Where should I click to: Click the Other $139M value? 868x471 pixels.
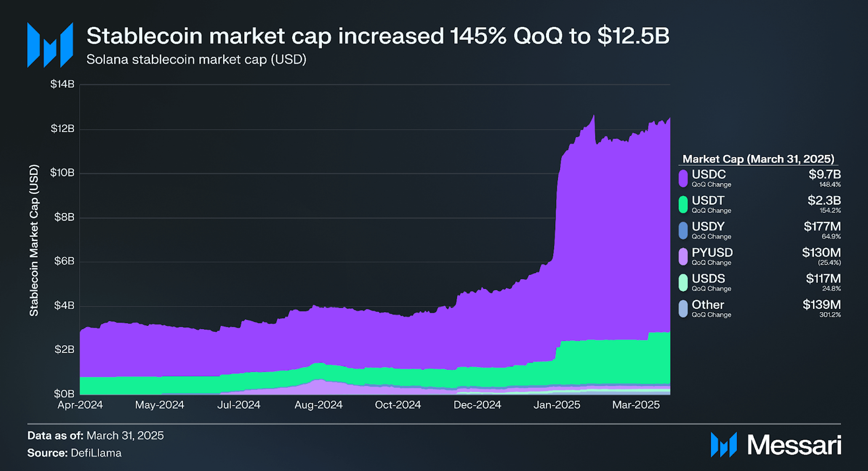[822, 305]
